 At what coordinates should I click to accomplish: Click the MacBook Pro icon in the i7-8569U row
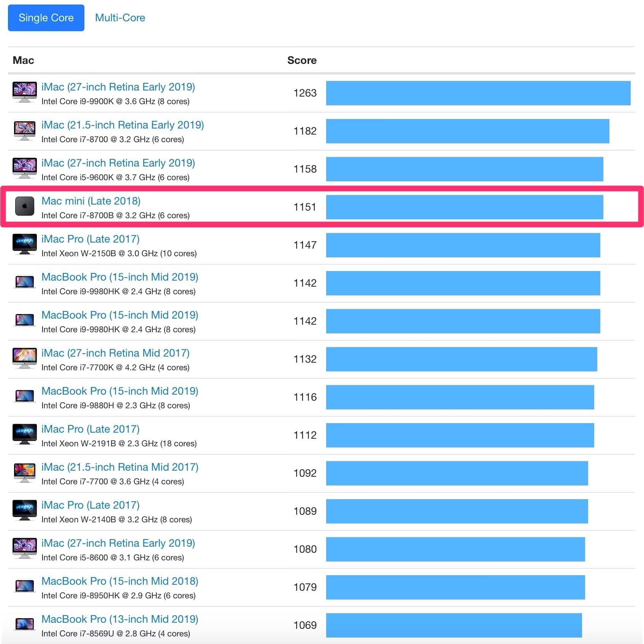(x=25, y=624)
